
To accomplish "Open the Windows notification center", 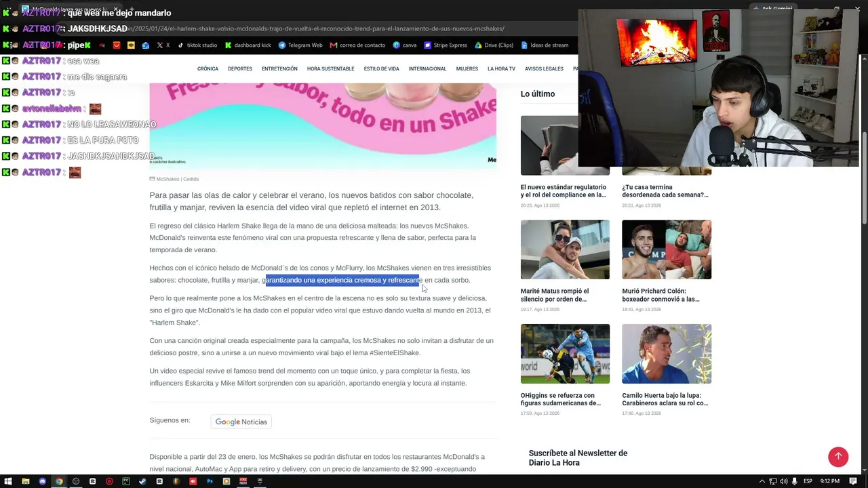I will point(853,481).
